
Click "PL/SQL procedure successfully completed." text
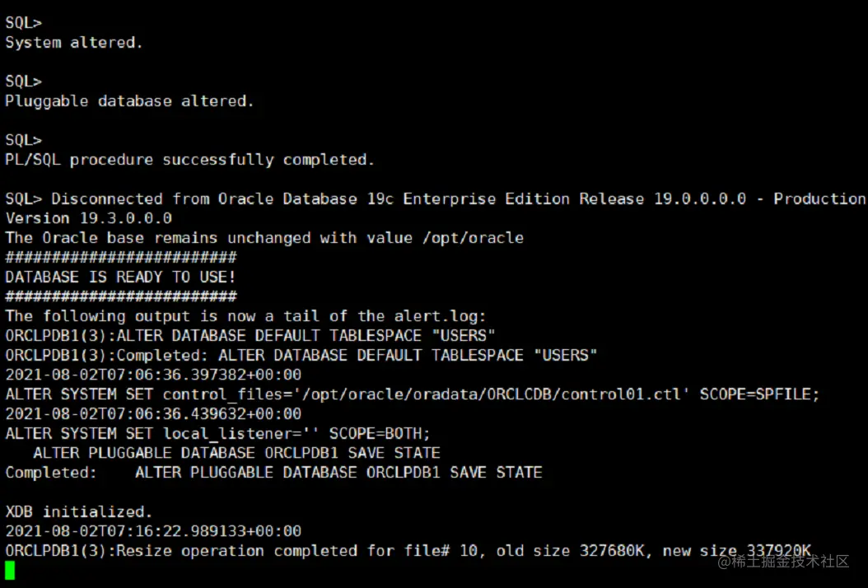point(189,160)
